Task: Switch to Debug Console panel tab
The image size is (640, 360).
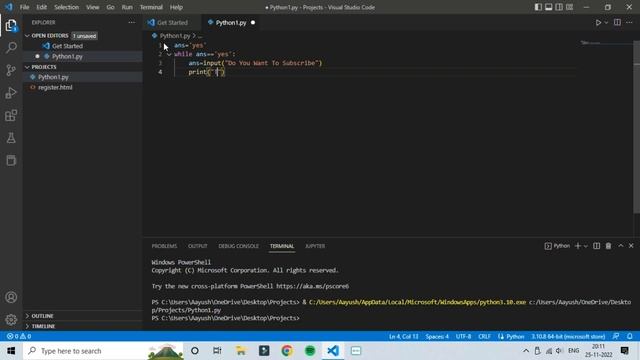Action: pyautogui.click(x=238, y=246)
